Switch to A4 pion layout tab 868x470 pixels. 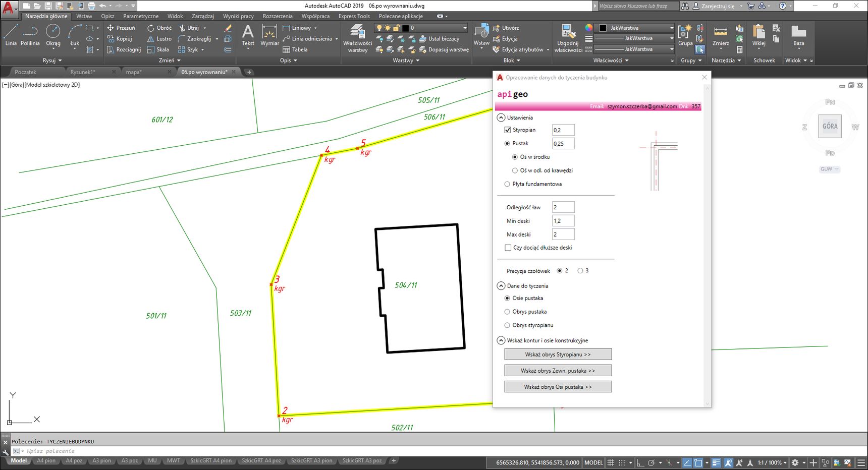46,461
